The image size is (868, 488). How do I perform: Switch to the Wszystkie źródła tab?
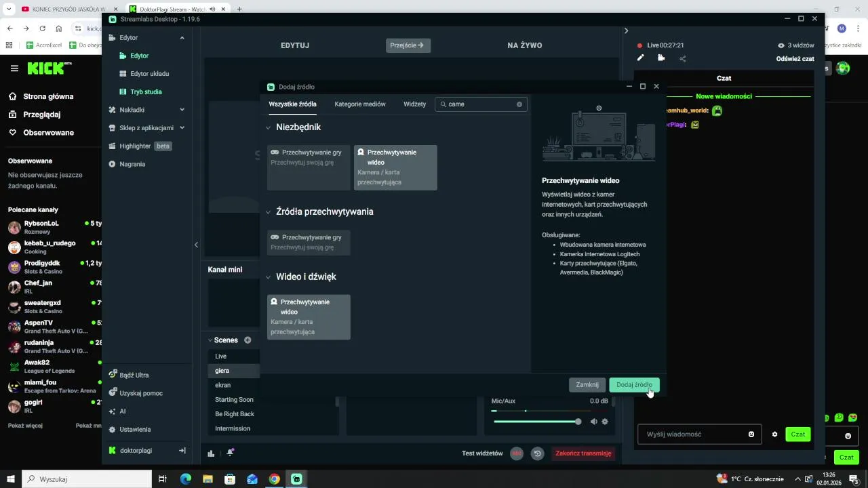(292, 104)
